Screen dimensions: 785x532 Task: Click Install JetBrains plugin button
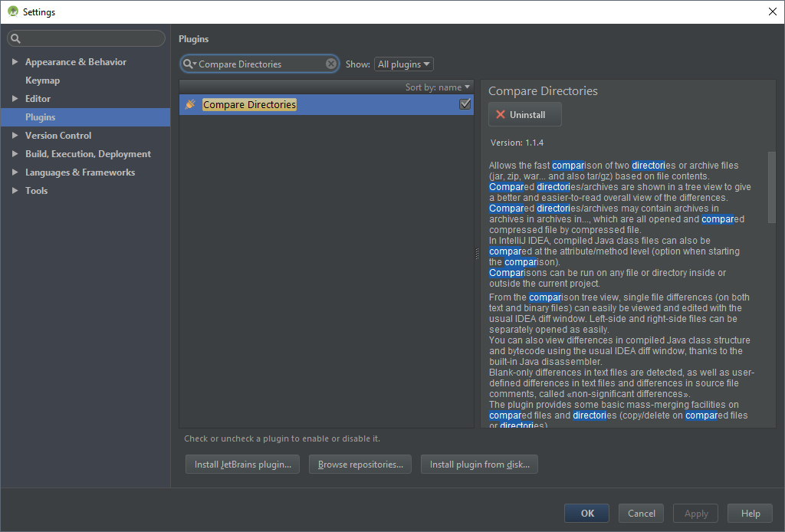[242, 465]
